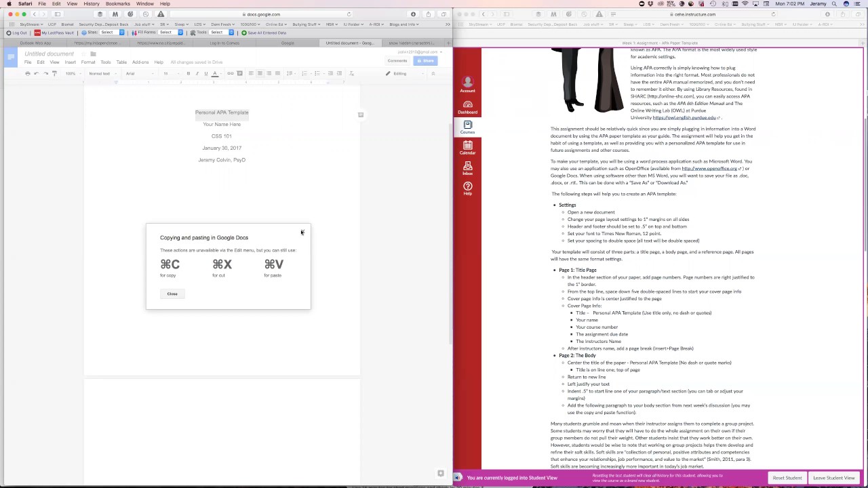Toggle Justify alignment in Docs toolbar
This screenshot has width=868, height=488.
click(x=277, y=73)
